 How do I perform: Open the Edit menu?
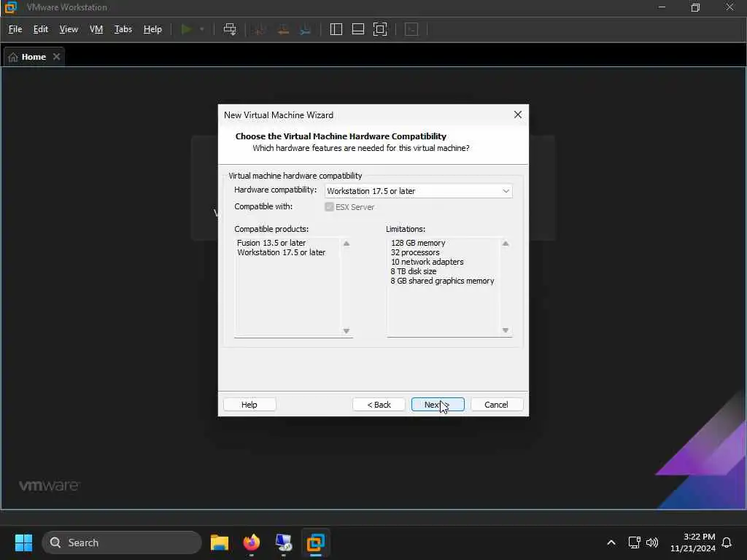tap(41, 29)
